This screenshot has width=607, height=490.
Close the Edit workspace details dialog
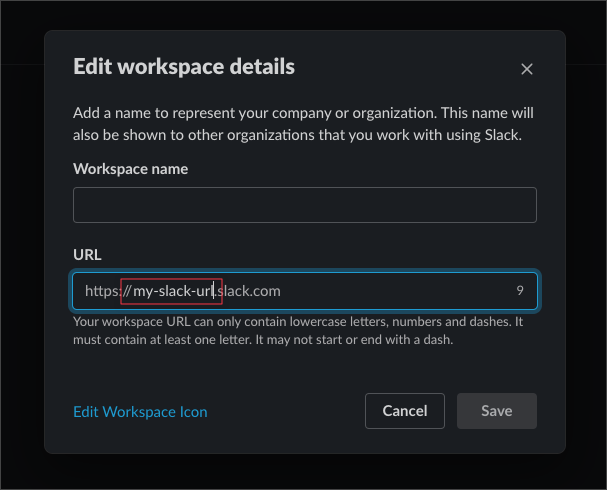[x=527, y=69]
